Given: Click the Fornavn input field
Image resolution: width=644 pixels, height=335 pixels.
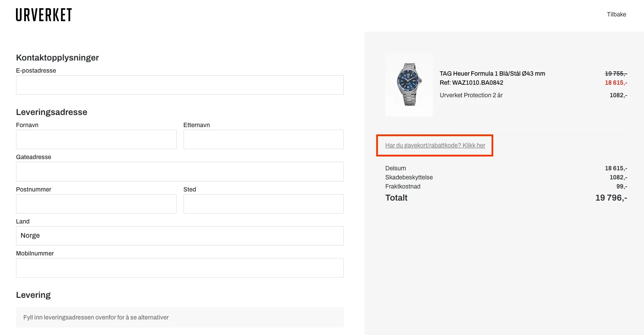Looking at the screenshot, I should 96,139.
